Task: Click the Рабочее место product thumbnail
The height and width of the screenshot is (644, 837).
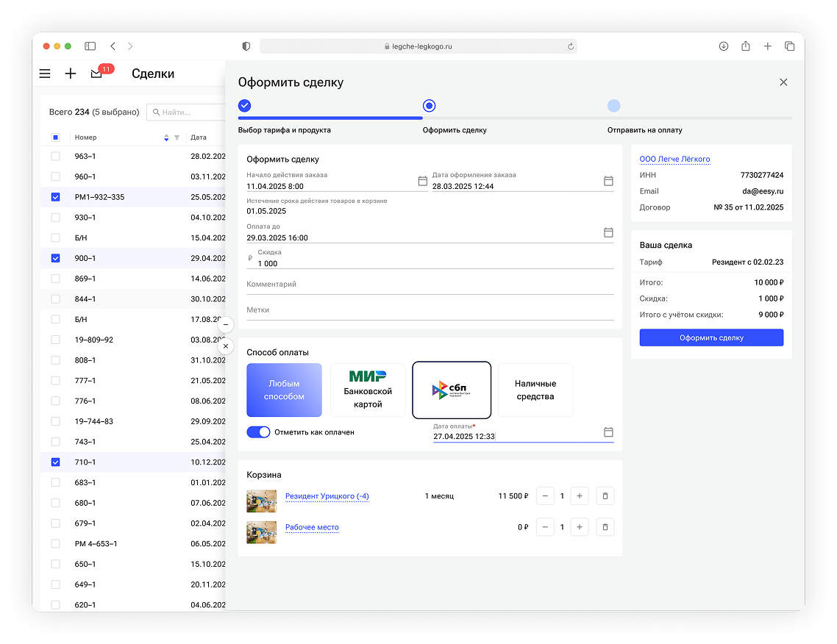Action: click(x=262, y=532)
